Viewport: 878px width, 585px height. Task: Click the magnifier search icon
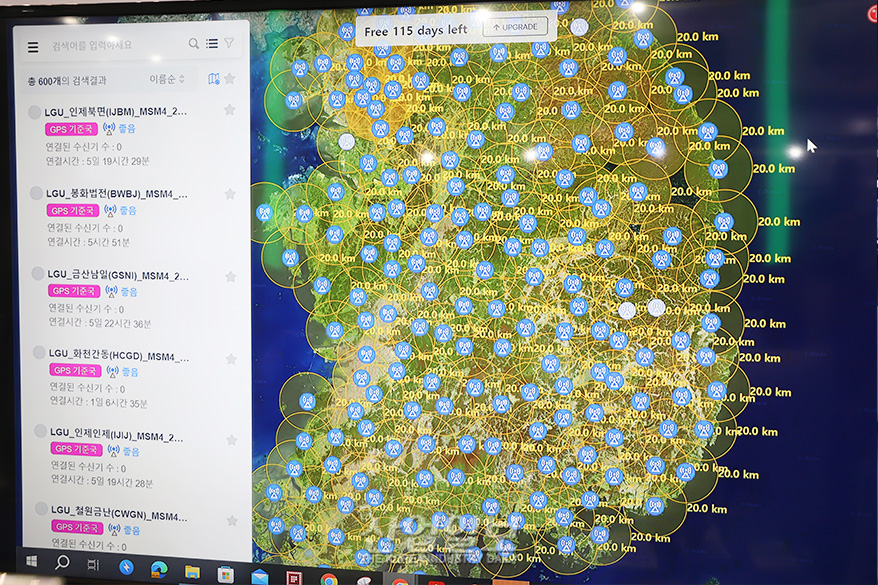tap(194, 44)
